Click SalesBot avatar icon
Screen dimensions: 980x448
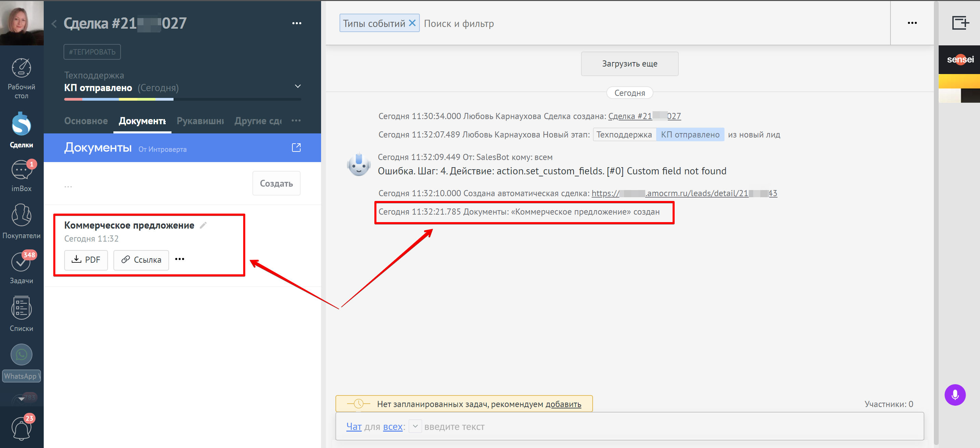point(358,164)
